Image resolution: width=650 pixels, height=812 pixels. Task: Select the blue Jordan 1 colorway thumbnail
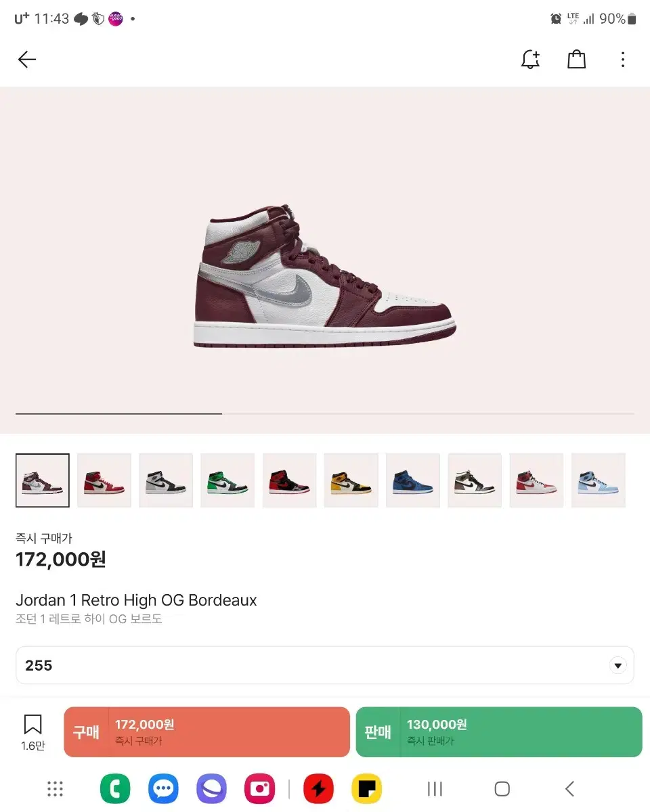click(413, 480)
